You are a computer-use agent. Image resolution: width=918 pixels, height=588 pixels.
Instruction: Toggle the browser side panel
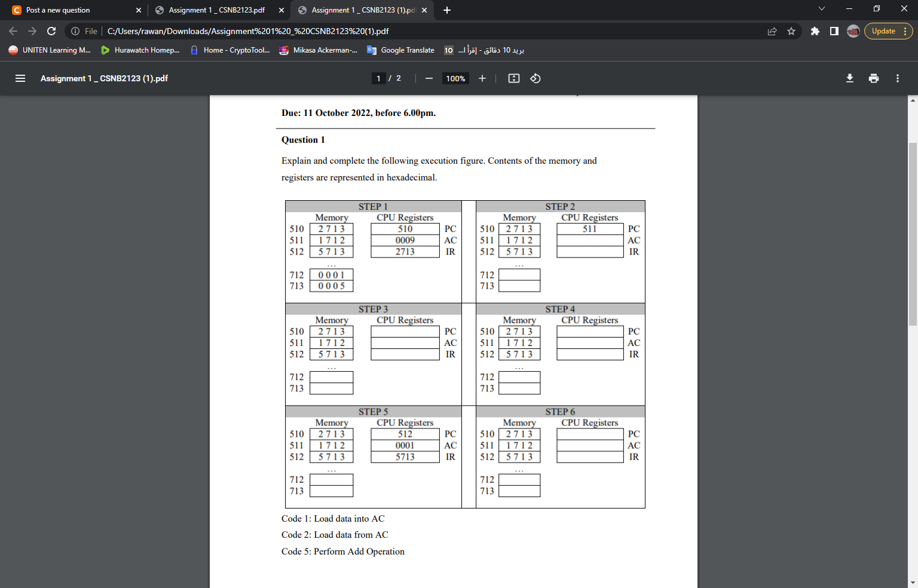click(x=834, y=31)
